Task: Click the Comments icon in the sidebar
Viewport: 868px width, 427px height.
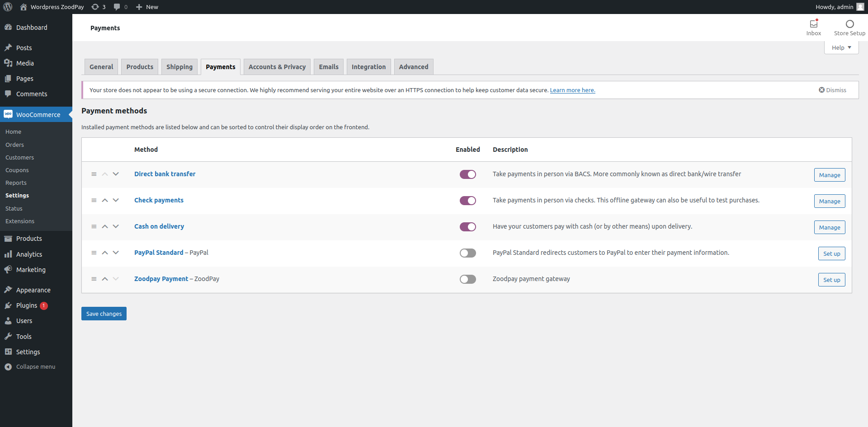Action: coord(8,94)
